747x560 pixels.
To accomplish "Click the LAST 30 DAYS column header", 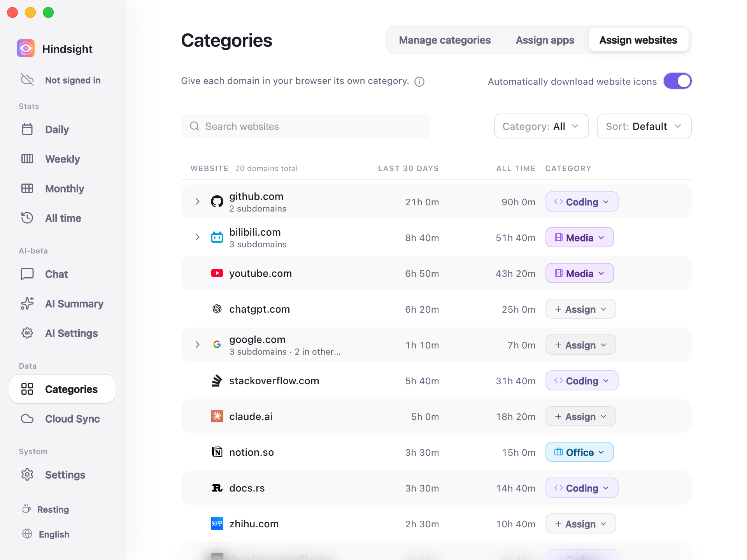I will coord(408,168).
